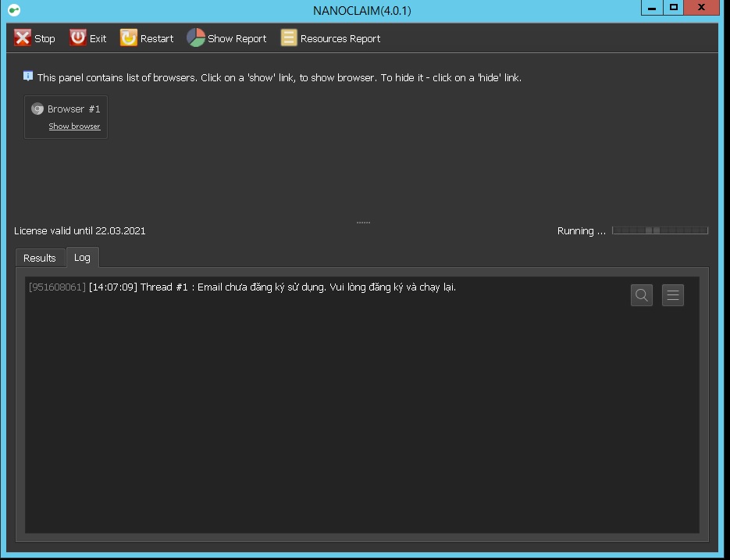Click the Thread #1 email log message
The height and width of the screenshot is (560, 730).
pos(298,287)
